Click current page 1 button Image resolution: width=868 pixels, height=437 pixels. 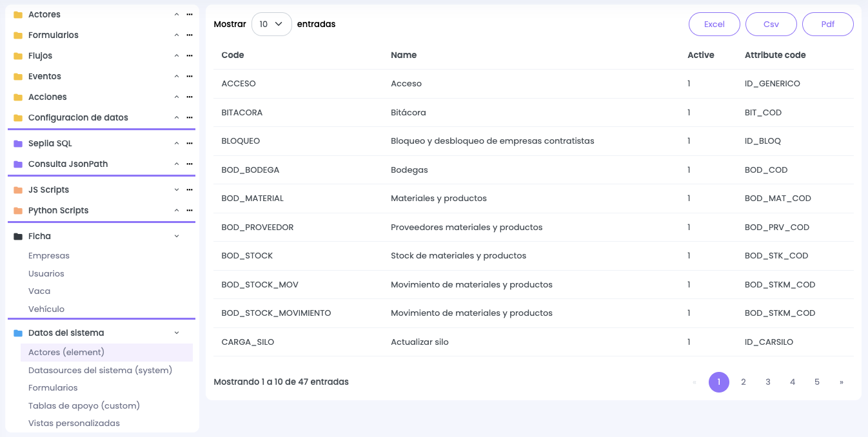tap(719, 382)
